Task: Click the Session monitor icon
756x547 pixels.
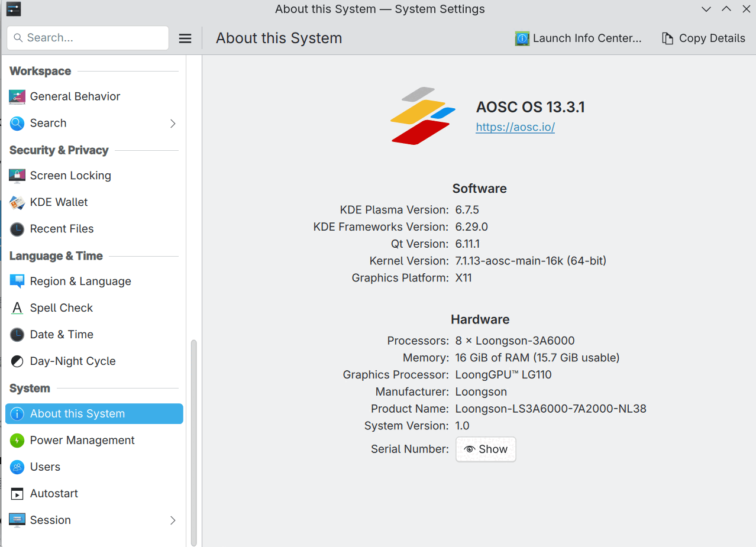Action: tap(17, 520)
